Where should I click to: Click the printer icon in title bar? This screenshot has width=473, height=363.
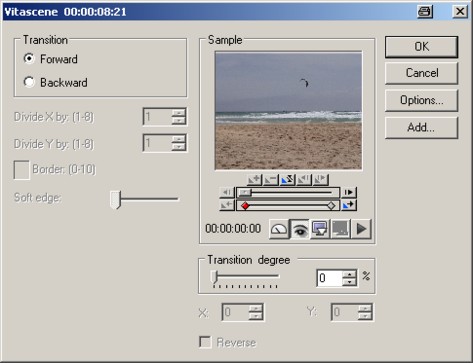[x=425, y=12]
